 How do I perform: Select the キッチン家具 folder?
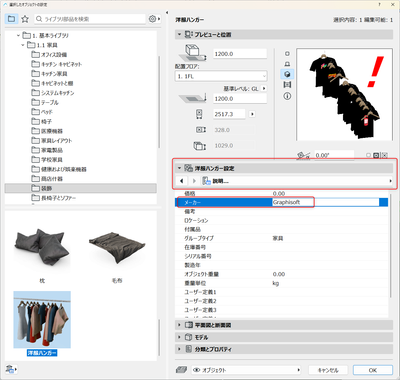click(49, 74)
